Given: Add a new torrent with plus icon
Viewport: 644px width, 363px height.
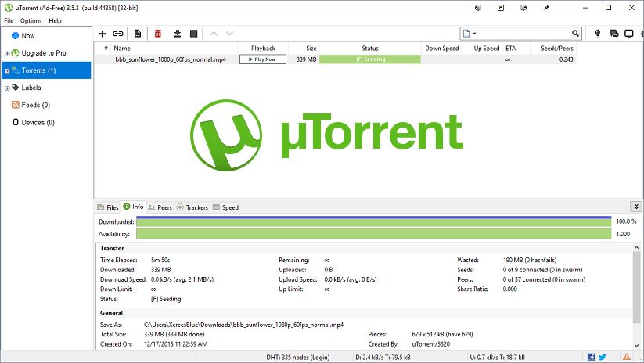Looking at the screenshot, I should tap(103, 34).
